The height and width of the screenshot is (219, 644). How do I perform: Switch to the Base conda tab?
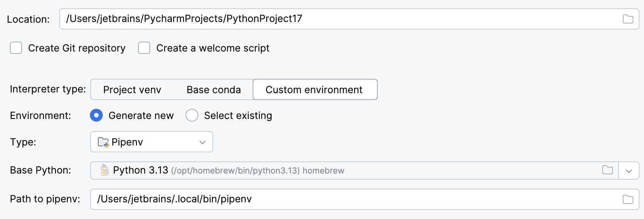[214, 90]
